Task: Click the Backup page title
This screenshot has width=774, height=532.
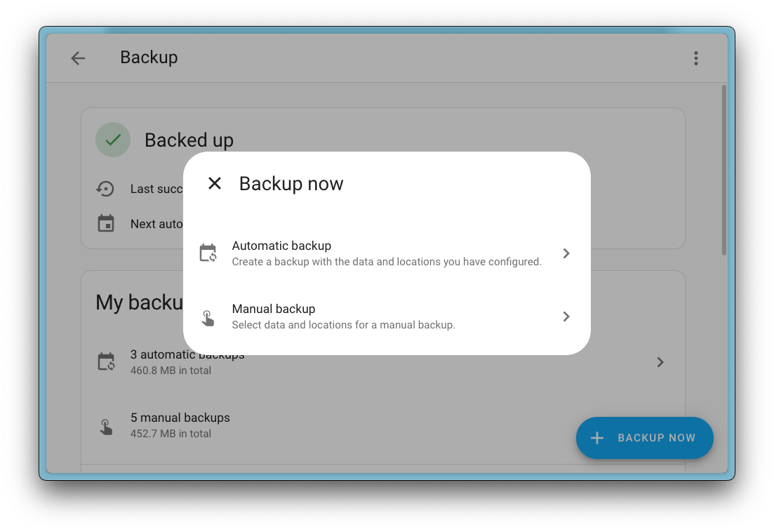Action: click(x=149, y=58)
